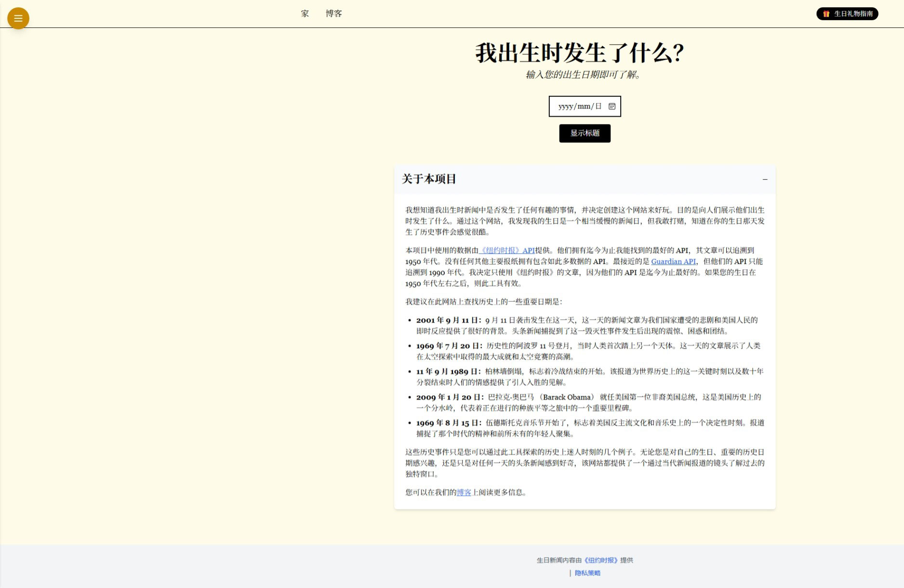The width and height of the screenshot is (904, 588).
Task: Open the hamburger navigation menu
Action: tap(18, 18)
